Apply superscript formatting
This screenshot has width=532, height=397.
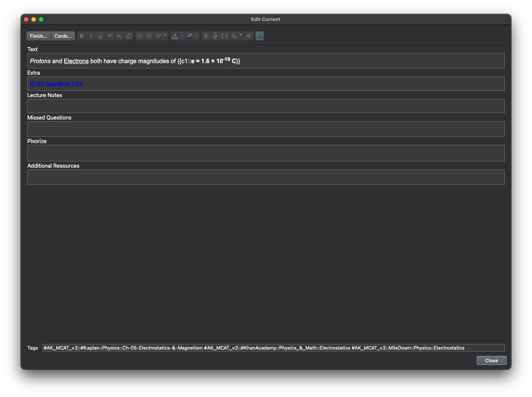point(110,36)
